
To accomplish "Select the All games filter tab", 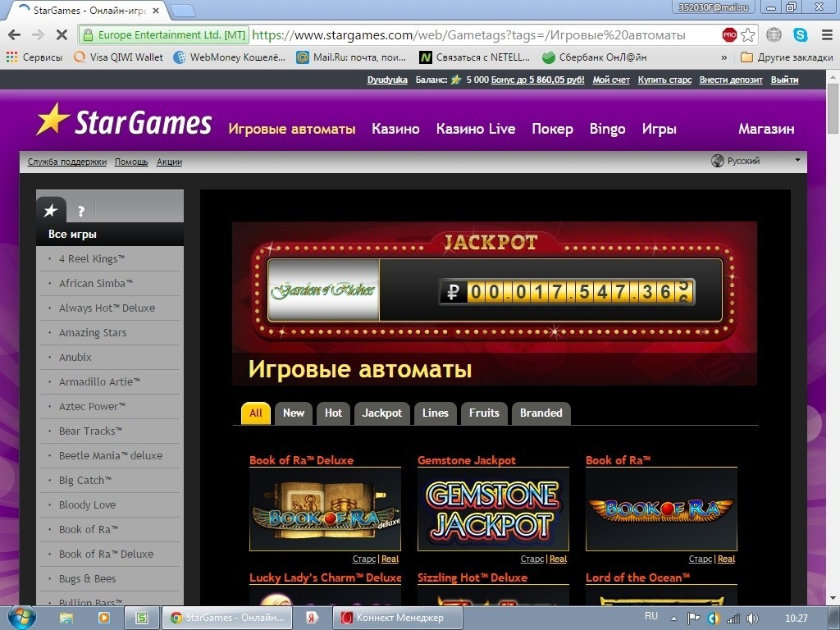I will point(256,413).
